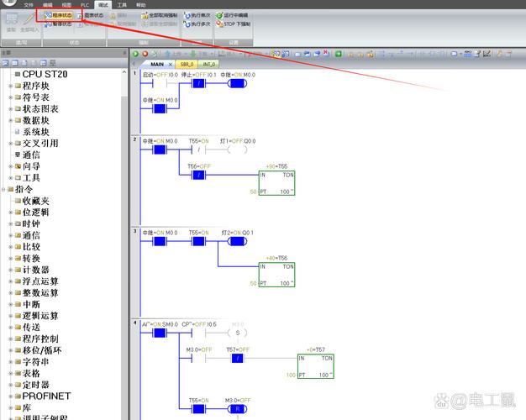Click the 暂停状态 (Pause Status) button
Screen dimensions: 526x420
click(x=57, y=24)
